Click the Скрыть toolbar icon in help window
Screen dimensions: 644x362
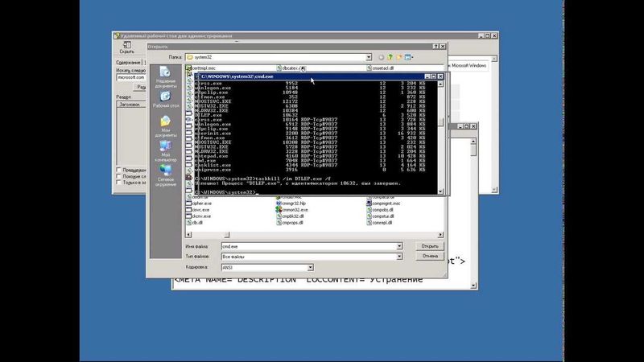127,47
